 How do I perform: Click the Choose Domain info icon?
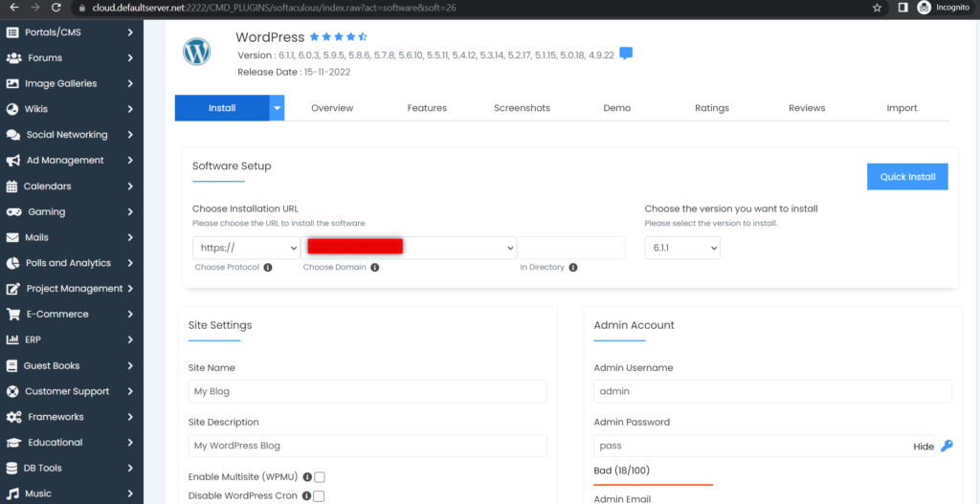pos(375,267)
